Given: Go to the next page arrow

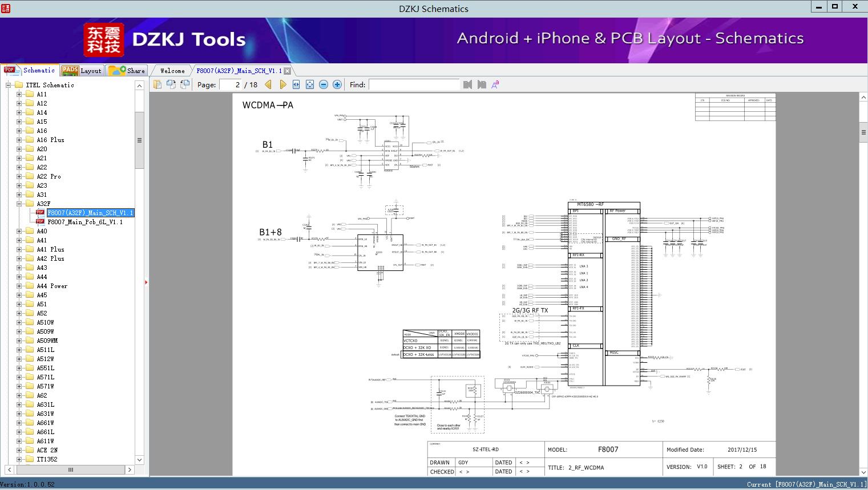Looking at the screenshot, I should [x=282, y=84].
